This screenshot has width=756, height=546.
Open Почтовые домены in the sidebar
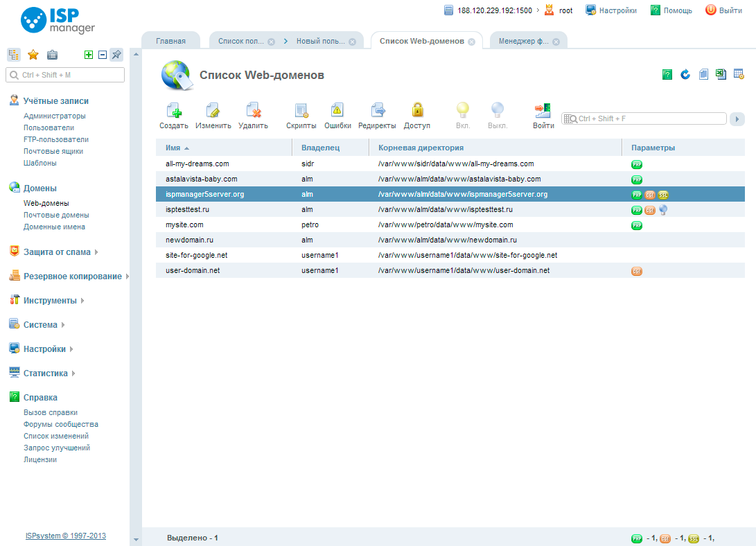(56, 215)
